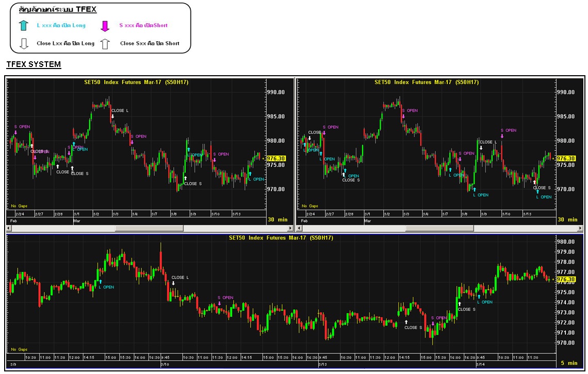
Task: Click the 976.30 price tag on top-left chart
Action: click(x=276, y=159)
